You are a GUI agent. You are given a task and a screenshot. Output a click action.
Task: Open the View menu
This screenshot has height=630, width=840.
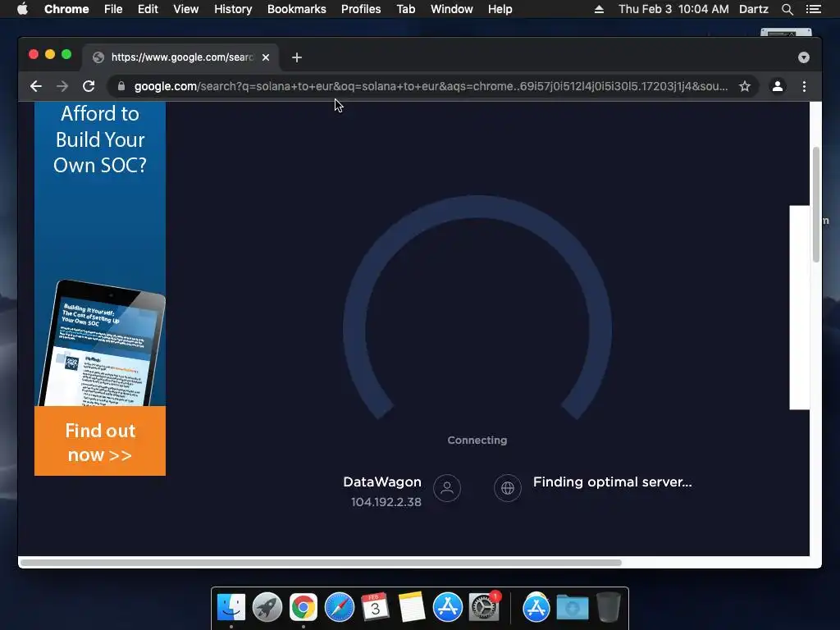[186, 9]
